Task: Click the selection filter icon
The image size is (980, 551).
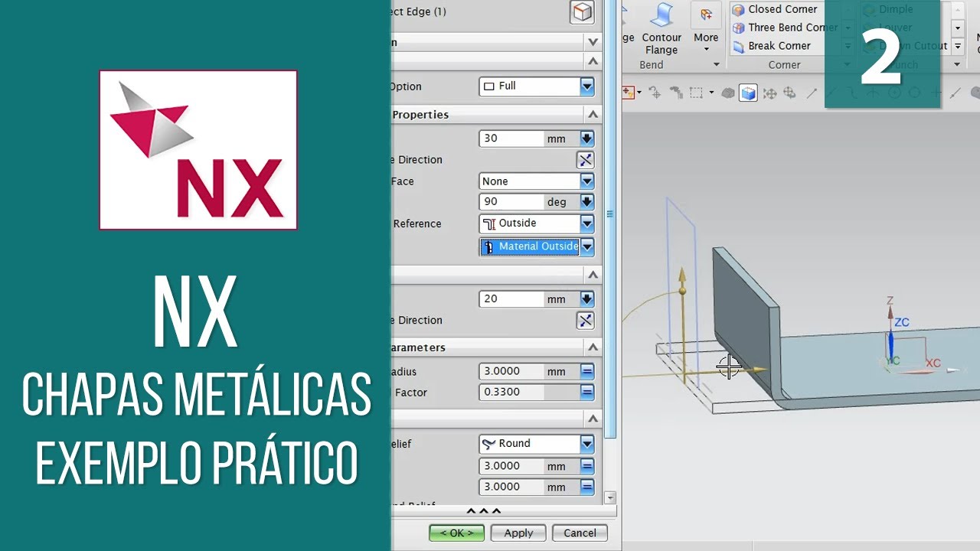Action: tap(629, 93)
